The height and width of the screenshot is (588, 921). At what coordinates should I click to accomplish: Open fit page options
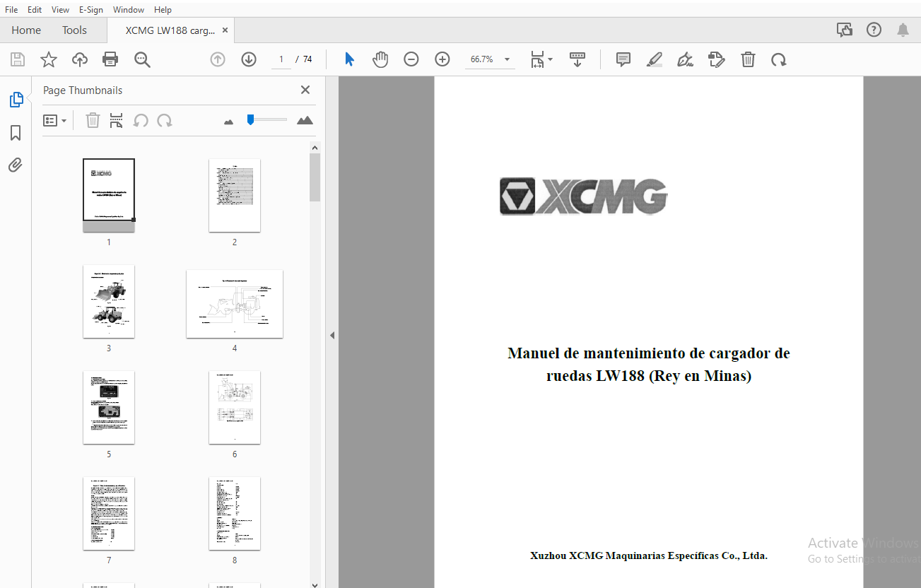541,59
